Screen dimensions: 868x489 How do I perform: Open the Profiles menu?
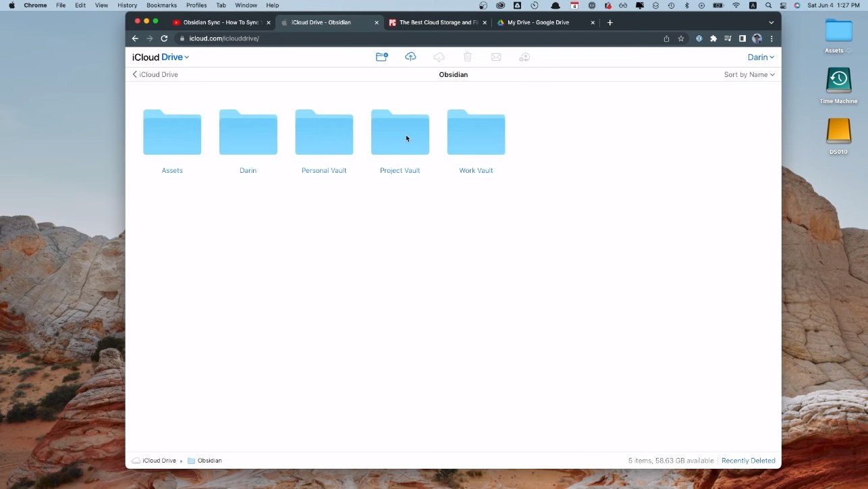click(x=196, y=5)
